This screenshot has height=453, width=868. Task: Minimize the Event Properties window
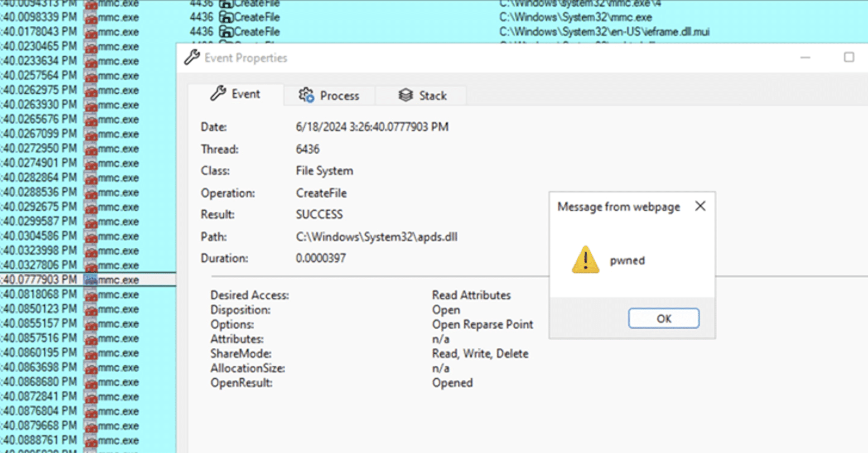coord(805,58)
